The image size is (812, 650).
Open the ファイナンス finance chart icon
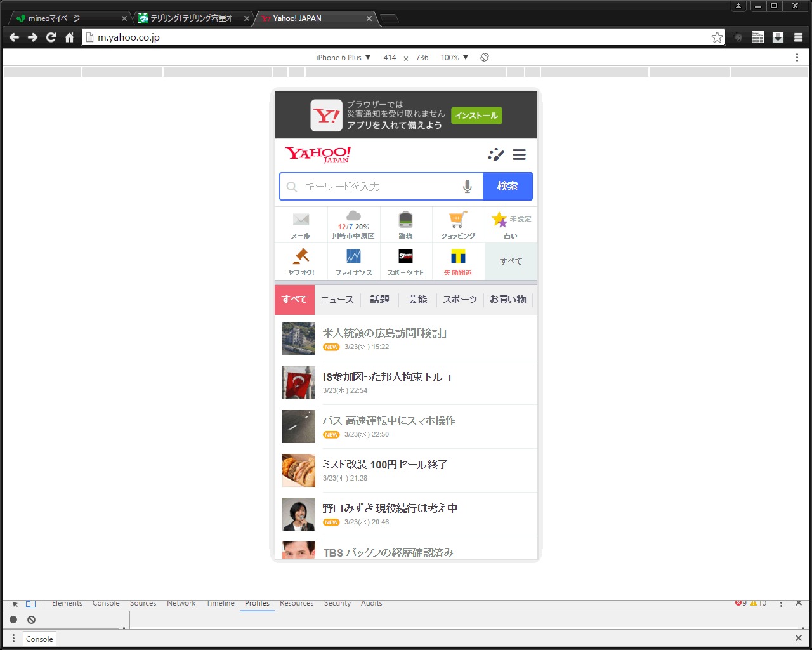point(353,262)
